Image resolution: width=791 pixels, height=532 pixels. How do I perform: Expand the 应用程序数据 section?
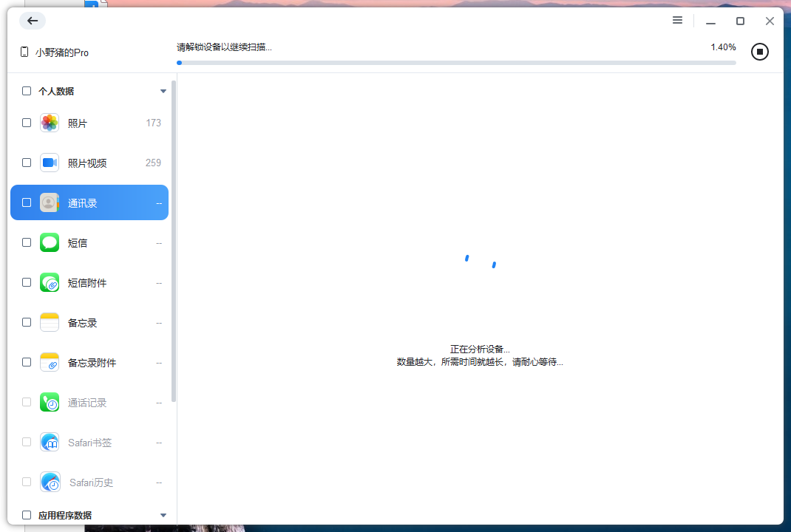pos(163,515)
